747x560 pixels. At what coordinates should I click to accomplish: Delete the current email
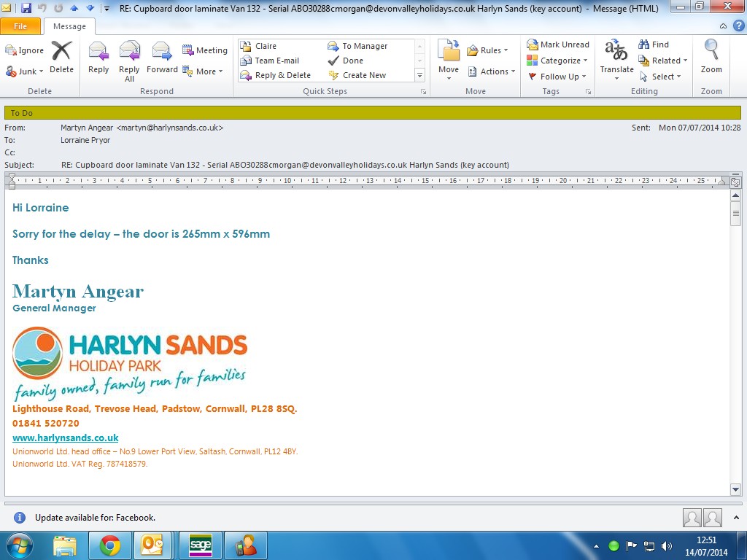(x=61, y=58)
